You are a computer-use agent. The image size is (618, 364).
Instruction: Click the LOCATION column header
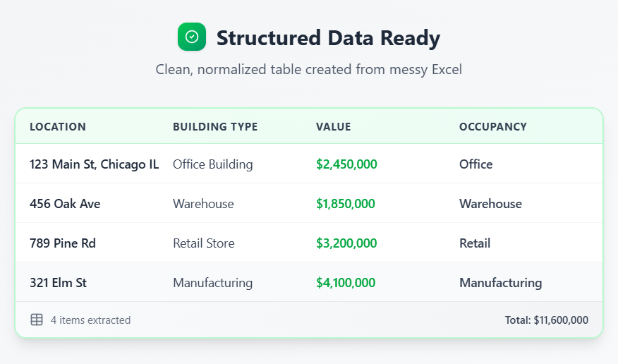click(x=58, y=127)
